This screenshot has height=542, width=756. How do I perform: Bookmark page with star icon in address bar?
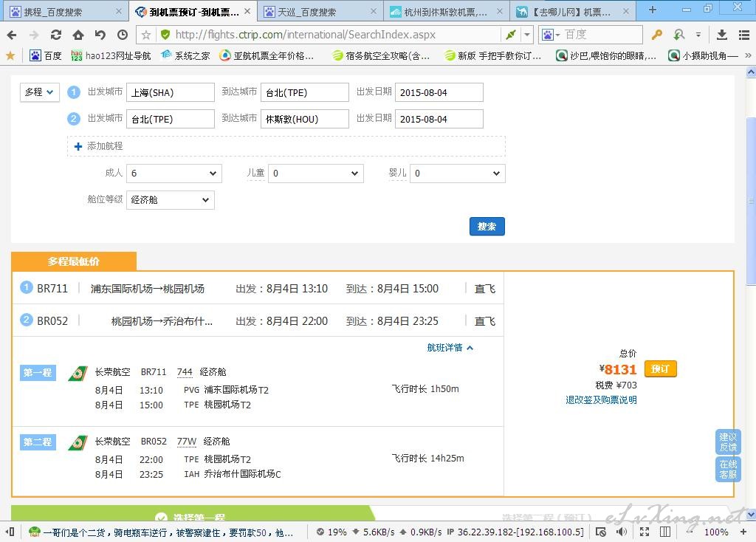click(146, 35)
